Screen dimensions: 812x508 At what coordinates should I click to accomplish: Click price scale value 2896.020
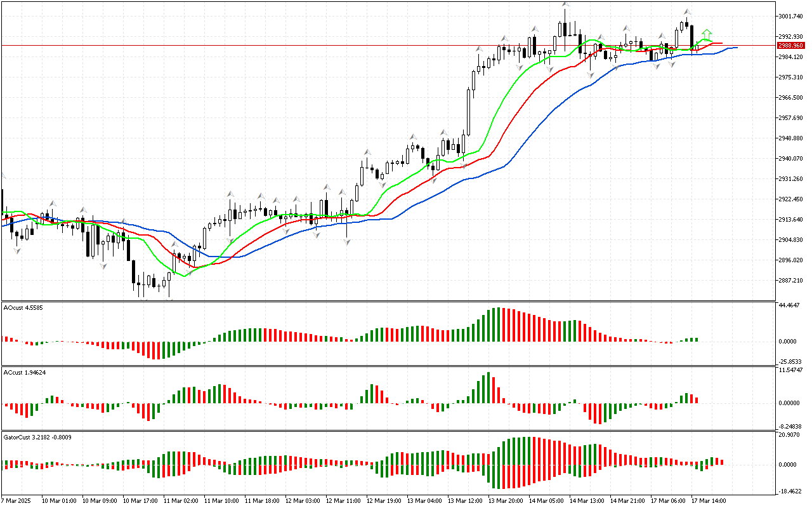point(792,260)
